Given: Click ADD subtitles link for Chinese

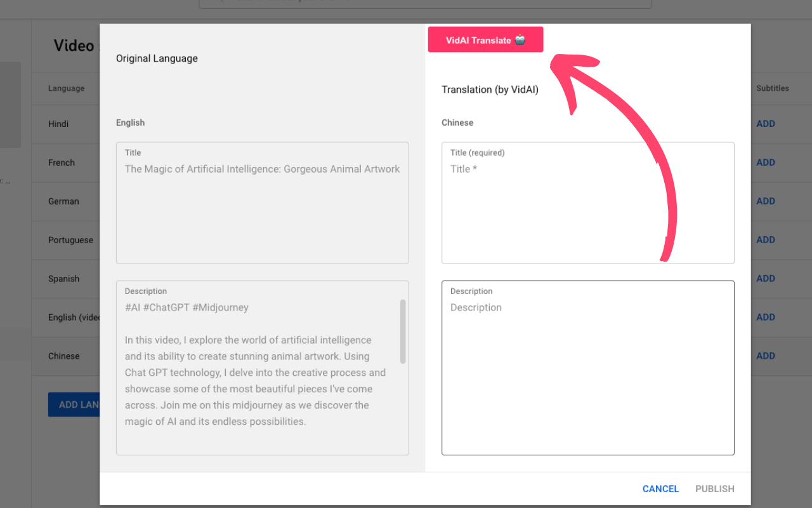Looking at the screenshot, I should [766, 356].
